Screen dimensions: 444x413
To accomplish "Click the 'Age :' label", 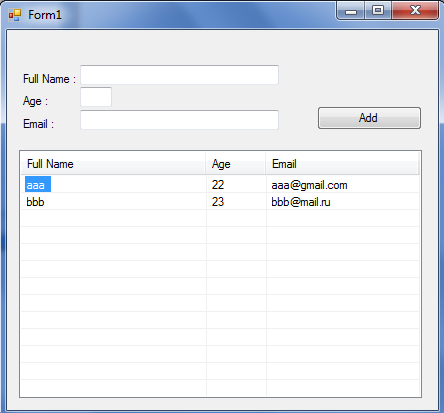I will tap(35, 101).
